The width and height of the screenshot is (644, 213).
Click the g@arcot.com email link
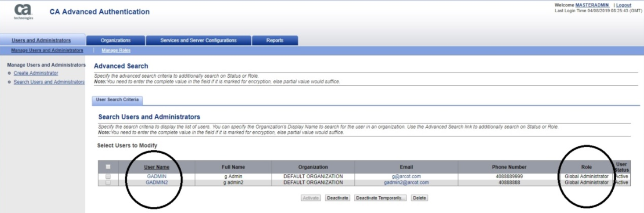coord(406,176)
